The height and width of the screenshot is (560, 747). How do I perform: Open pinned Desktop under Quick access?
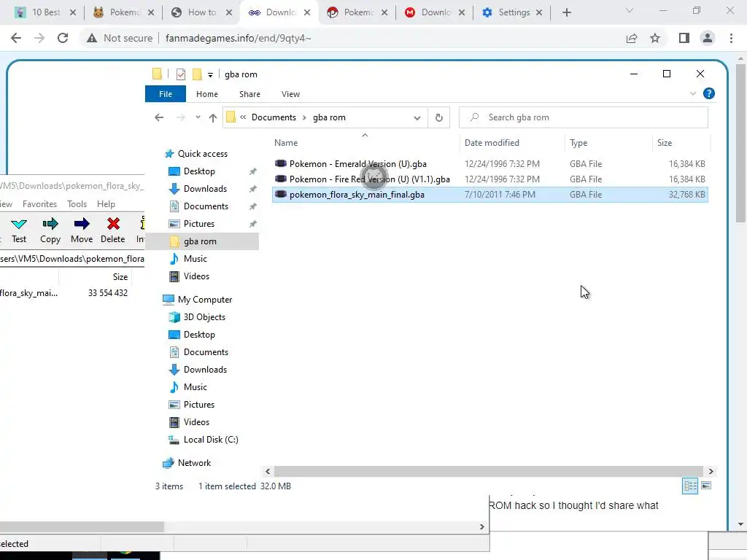(x=199, y=171)
